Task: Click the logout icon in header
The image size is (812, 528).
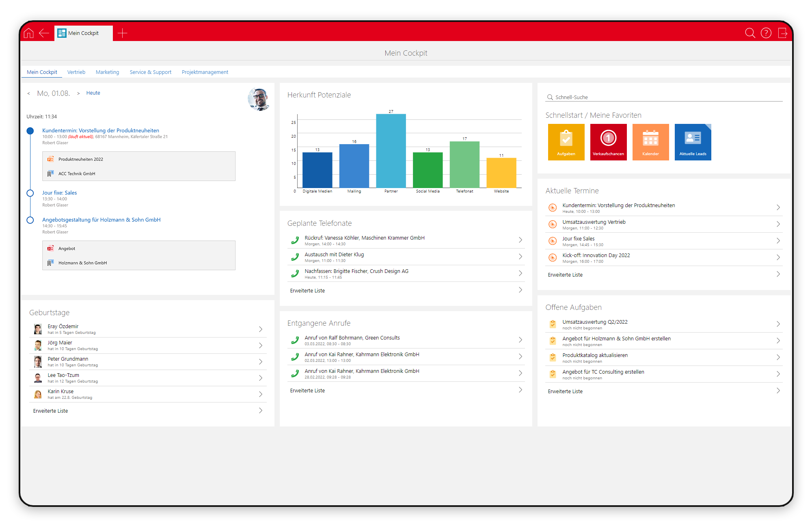Action: (782, 33)
